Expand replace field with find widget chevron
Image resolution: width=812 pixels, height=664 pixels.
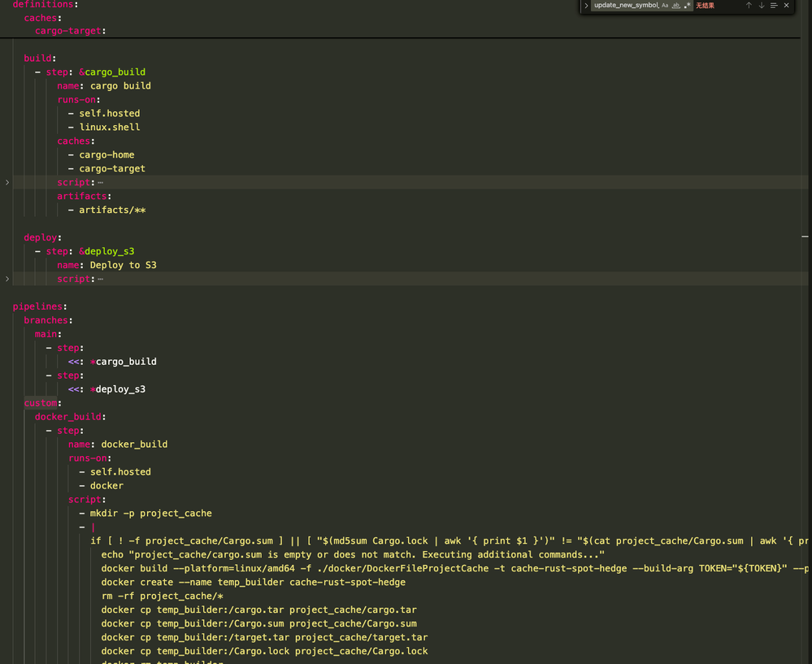coord(586,6)
